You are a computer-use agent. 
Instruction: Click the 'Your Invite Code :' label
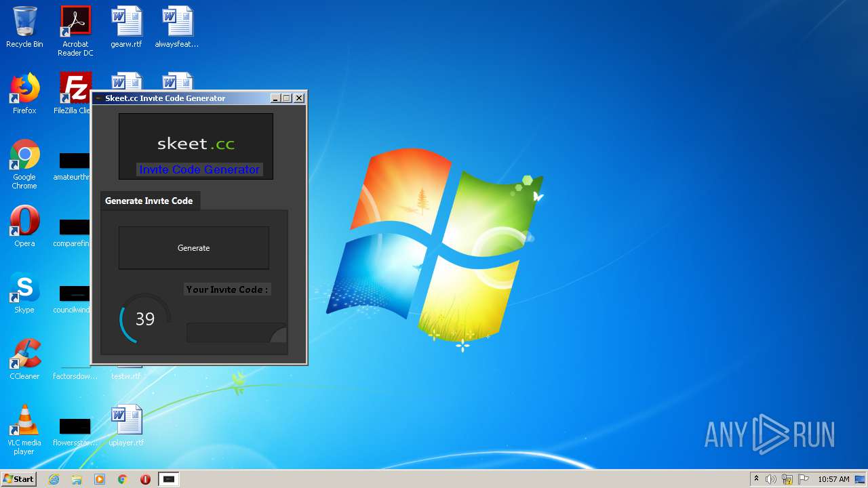point(227,289)
